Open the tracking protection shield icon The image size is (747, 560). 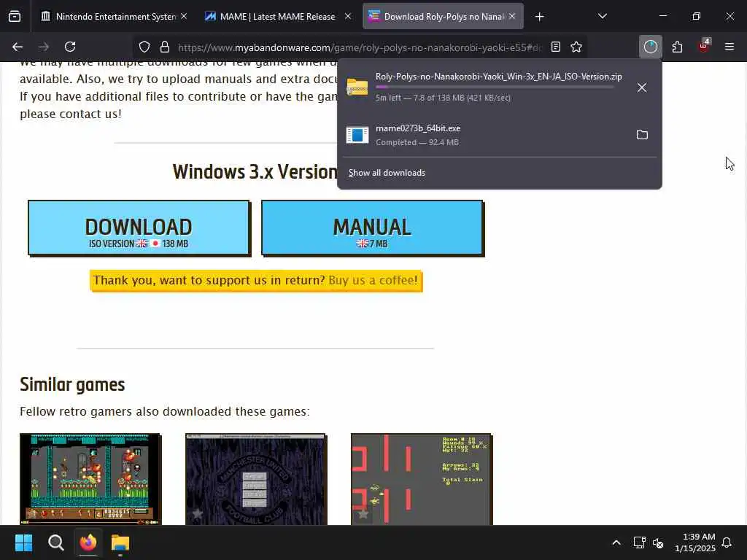click(x=144, y=47)
